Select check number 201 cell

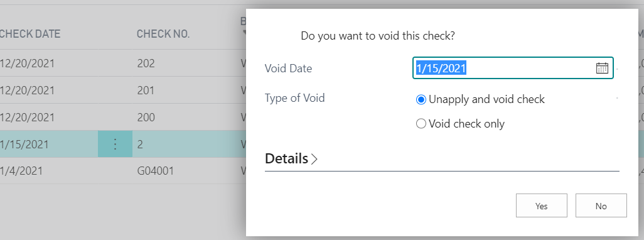coord(146,90)
